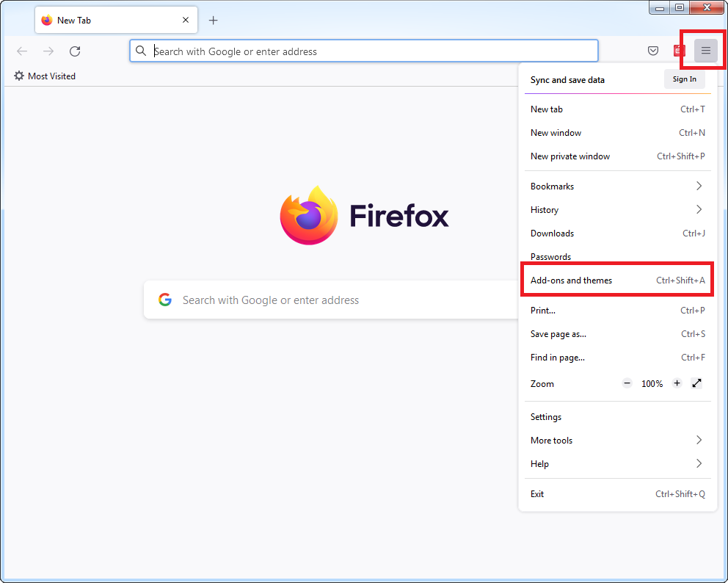Expand the Bookmarks submenu
This screenshot has width=728, height=583.
(617, 186)
